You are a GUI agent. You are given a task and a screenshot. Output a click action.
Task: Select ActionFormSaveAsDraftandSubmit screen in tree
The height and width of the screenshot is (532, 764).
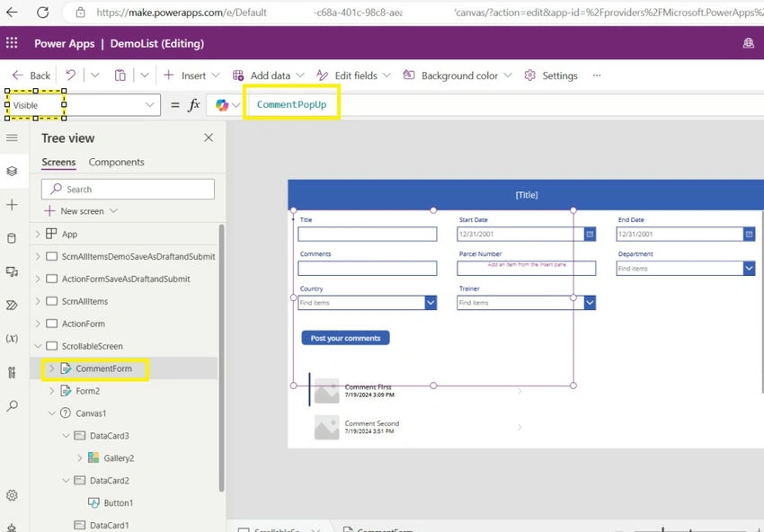(126, 279)
